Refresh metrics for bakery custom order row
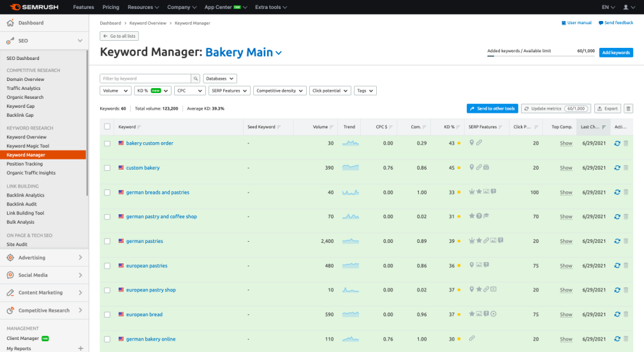 [x=617, y=143]
